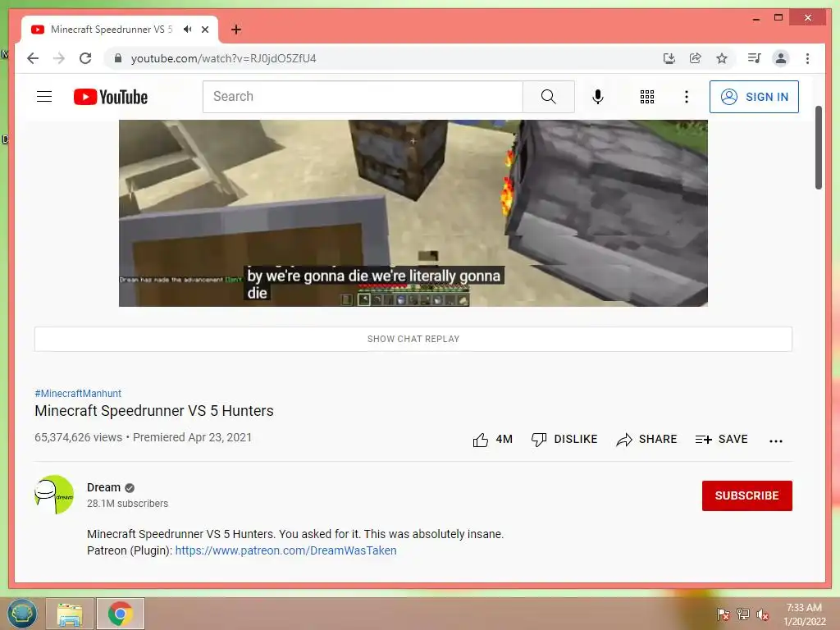Go to the YouTube home logo

[111, 97]
